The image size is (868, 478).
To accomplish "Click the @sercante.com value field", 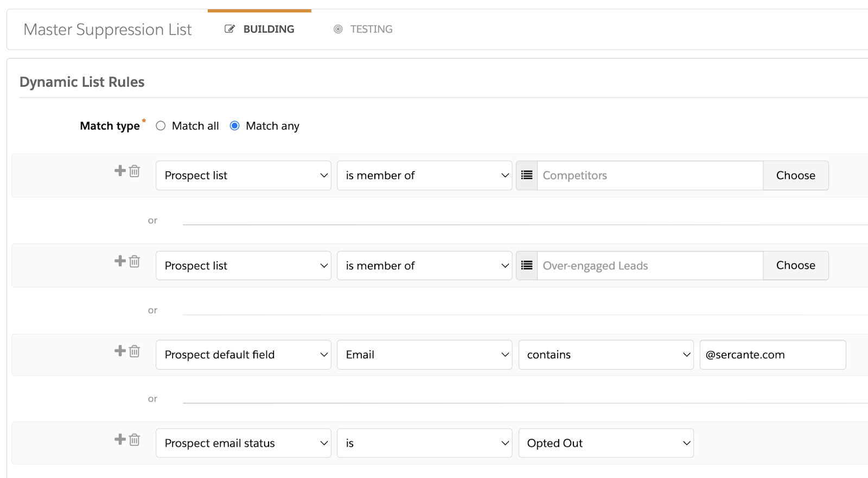I will [x=773, y=355].
